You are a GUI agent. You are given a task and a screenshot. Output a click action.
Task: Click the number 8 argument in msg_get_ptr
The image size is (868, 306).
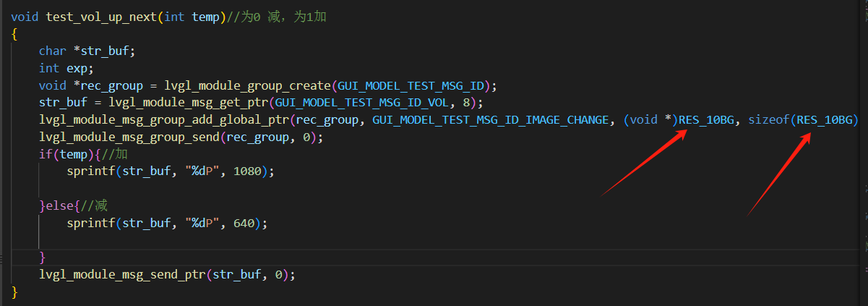[x=466, y=103]
